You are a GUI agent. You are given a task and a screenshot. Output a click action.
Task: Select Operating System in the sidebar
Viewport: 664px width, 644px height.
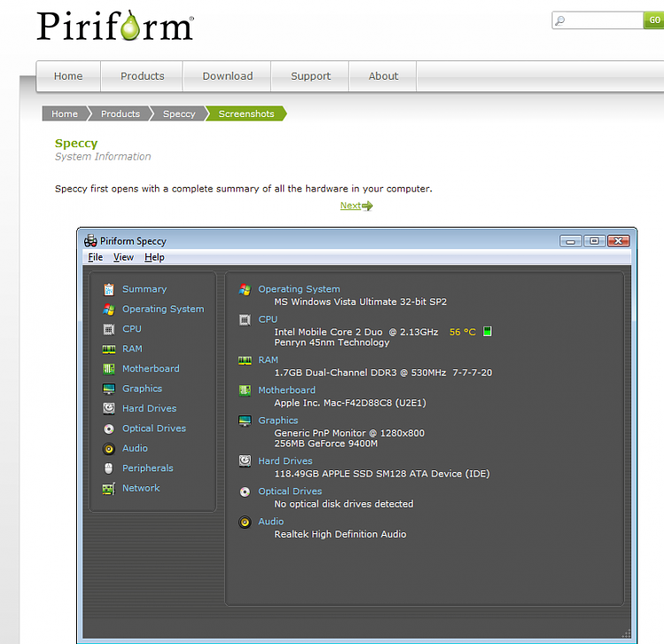pos(163,309)
